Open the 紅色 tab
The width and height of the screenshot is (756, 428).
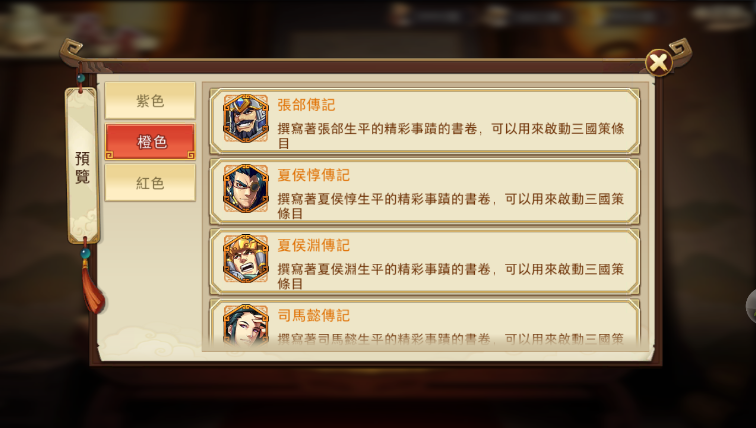click(x=150, y=183)
